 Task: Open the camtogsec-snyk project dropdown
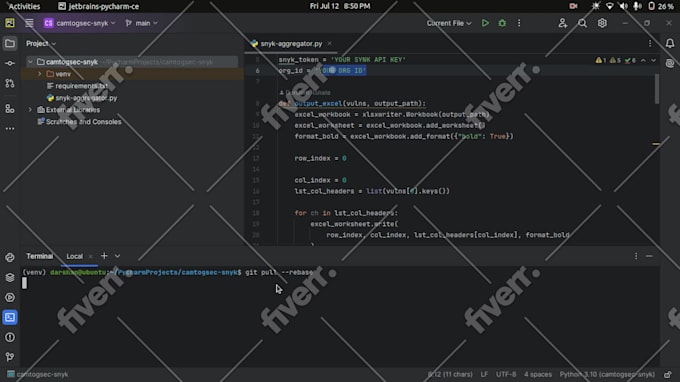(x=79, y=23)
